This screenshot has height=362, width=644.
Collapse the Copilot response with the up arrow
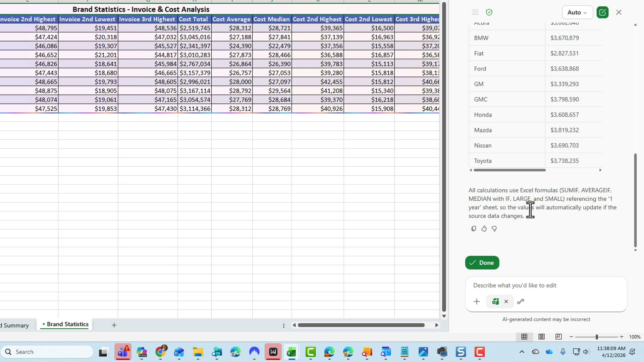[x=635, y=25]
